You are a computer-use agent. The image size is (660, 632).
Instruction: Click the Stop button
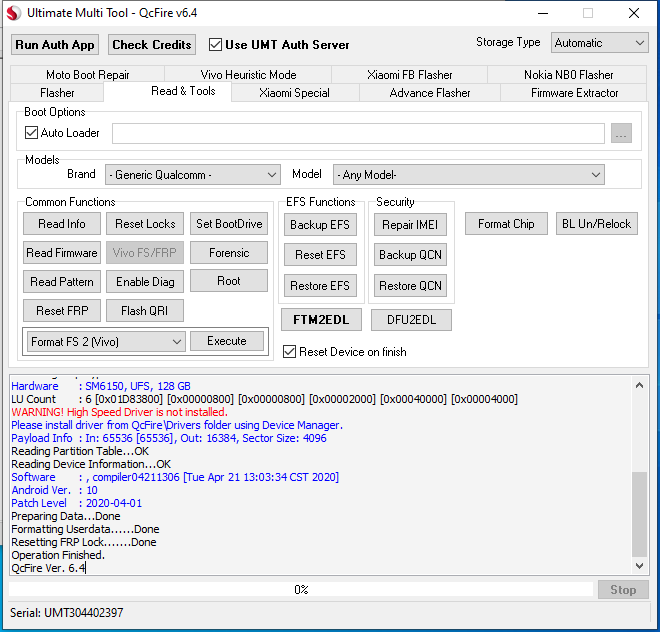pyautogui.click(x=623, y=590)
